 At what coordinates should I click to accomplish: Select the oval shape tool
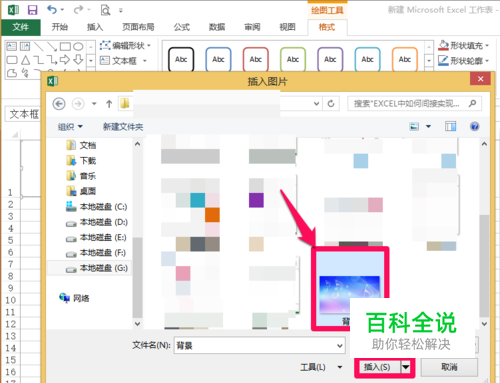click(78, 46)
